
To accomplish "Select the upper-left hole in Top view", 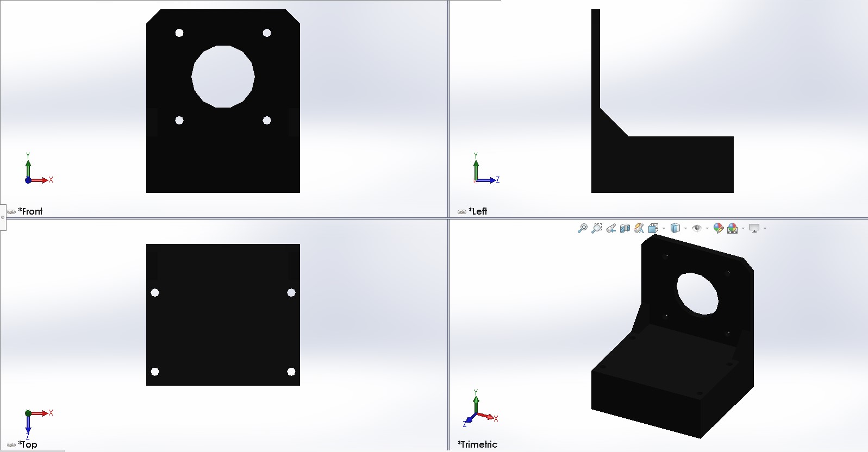I will pos(155,293).
